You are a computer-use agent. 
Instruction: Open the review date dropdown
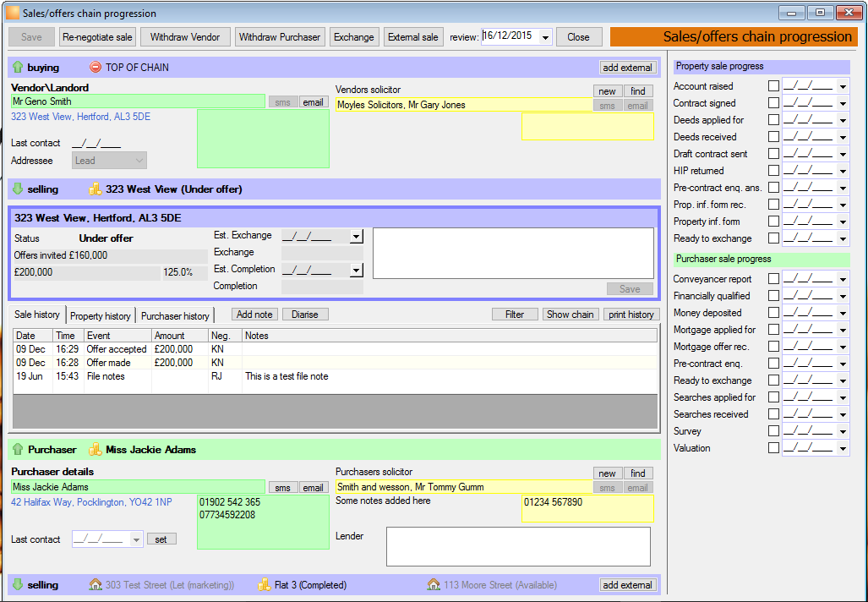545,37
